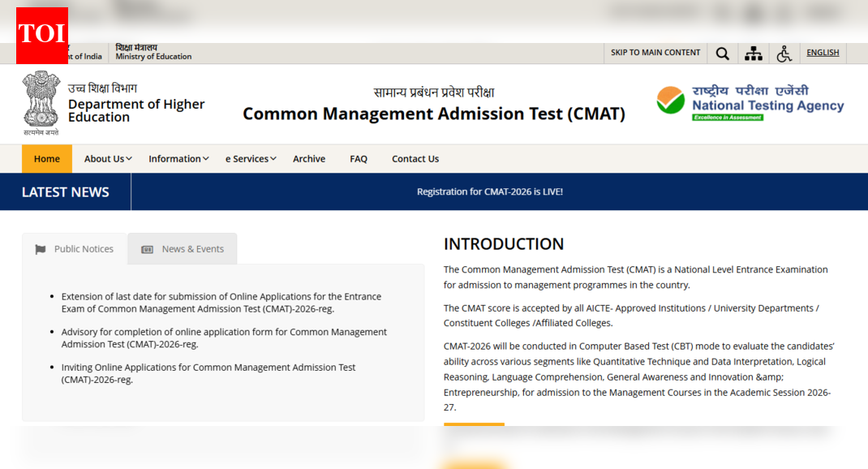
Task: Open the Information dropdown menu
Action: tap(178, 158)
